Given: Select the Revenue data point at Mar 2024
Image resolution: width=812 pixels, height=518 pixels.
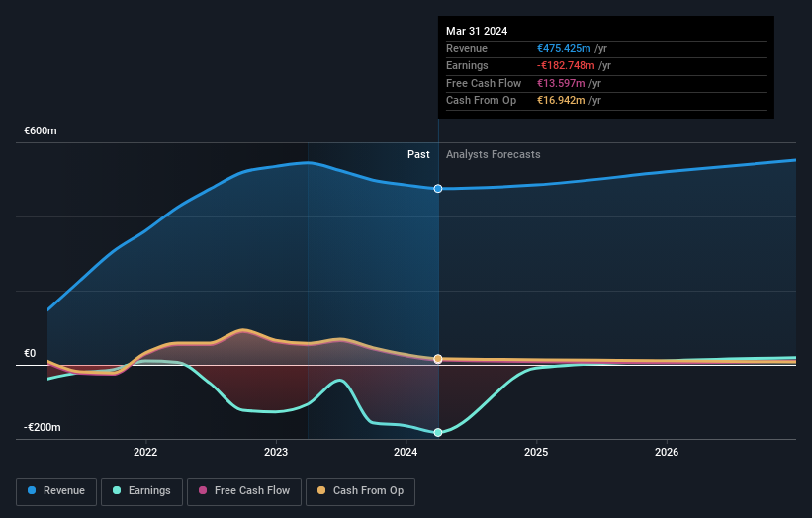Looking at the screenshot, I should coord(438,189).
